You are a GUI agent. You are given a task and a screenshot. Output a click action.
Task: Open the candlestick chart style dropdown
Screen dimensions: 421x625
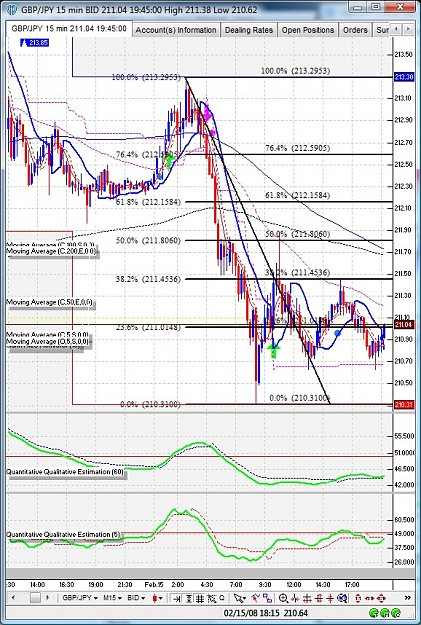(x=158, y=598)
